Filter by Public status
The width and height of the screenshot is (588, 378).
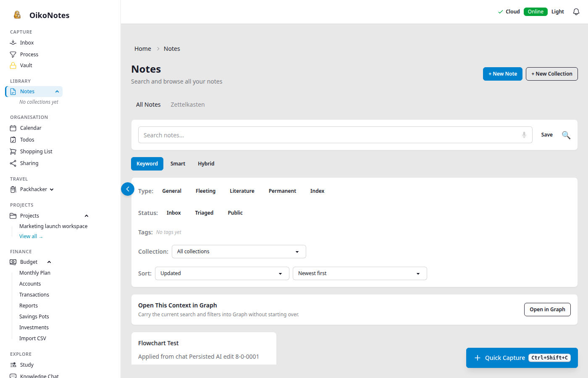click(235, 213)
